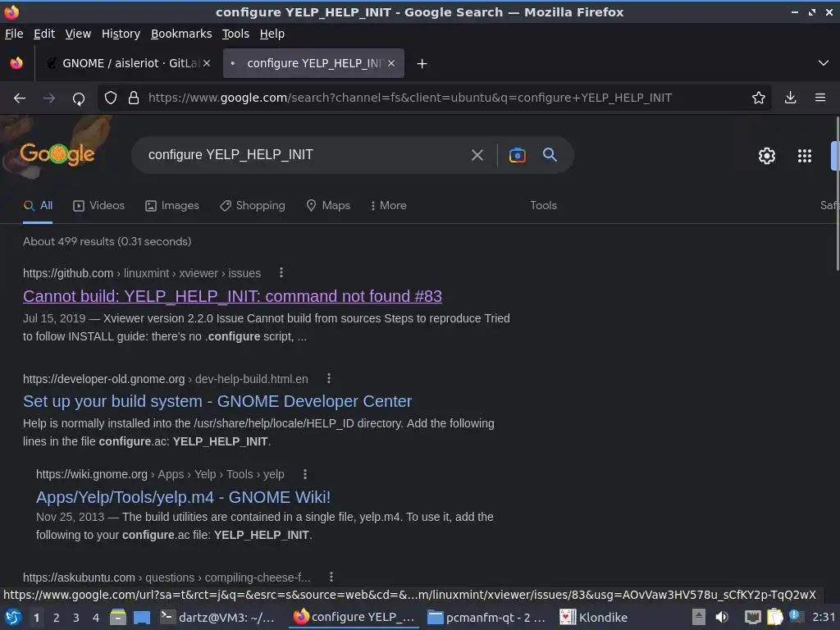Viewport: 840px width, 630px height.
Task: Click the forward navigation arrow
Action: 49,98
